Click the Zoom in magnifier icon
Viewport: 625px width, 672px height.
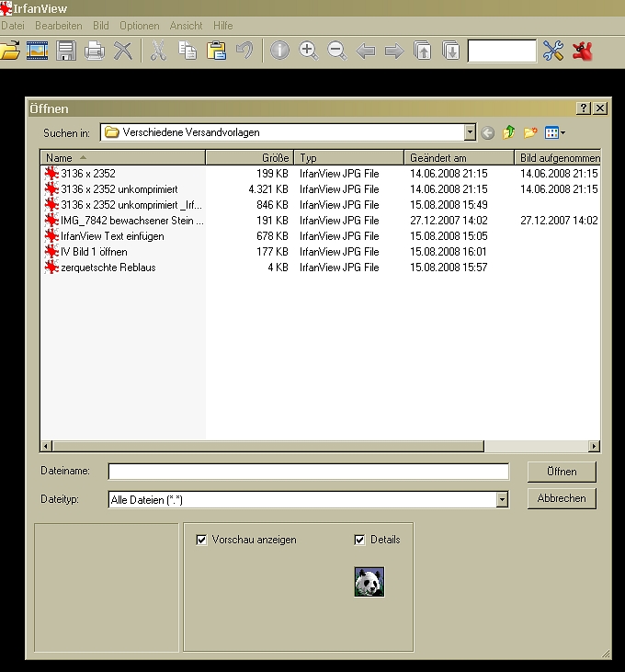pos(309,51)
